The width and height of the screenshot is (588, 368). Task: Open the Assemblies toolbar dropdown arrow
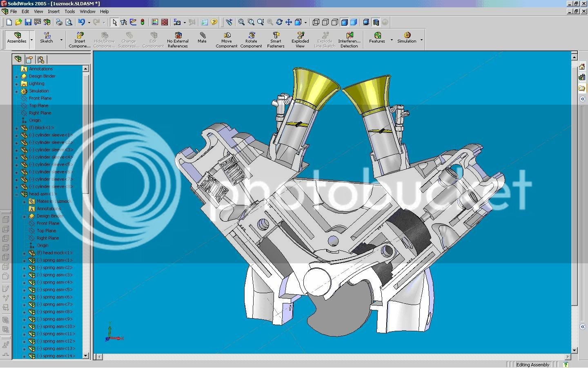[x=31, y=40]
